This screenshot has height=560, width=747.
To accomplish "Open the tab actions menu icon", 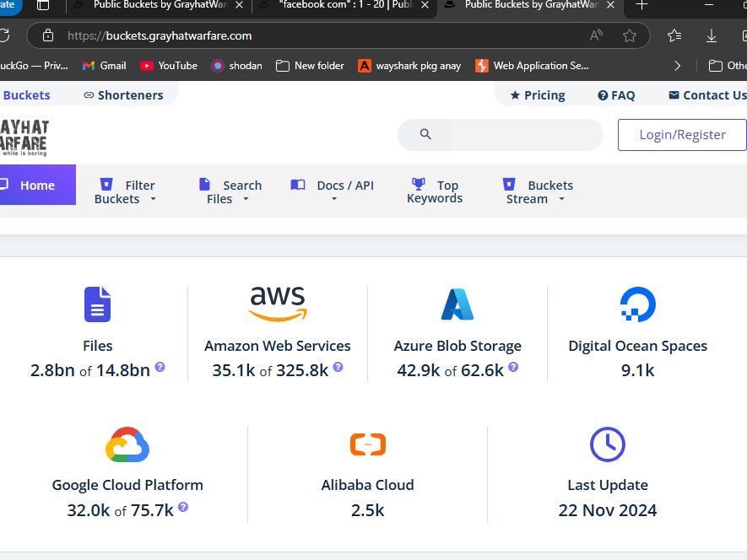I will coord(43,5).
